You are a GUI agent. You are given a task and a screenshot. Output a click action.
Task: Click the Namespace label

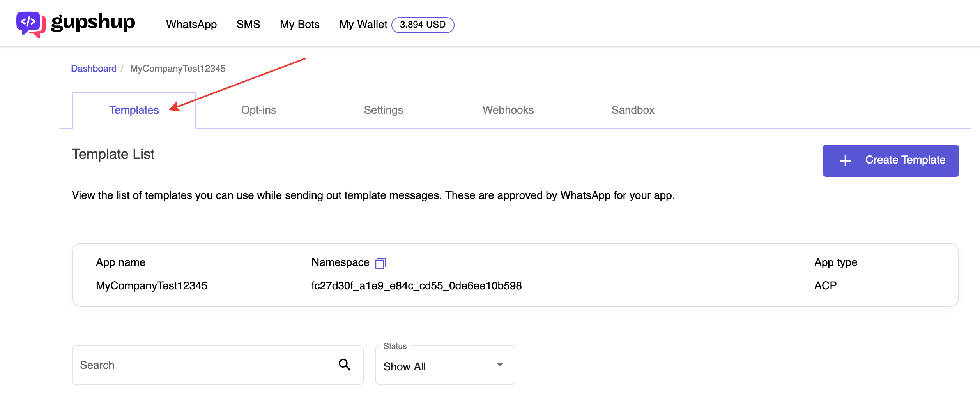(340, 262)
